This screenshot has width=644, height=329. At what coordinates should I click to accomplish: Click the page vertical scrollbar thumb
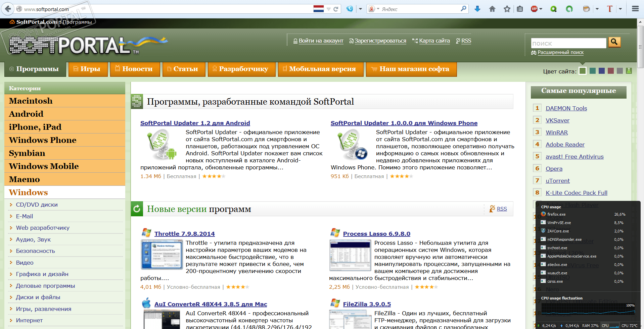(640, 47)
